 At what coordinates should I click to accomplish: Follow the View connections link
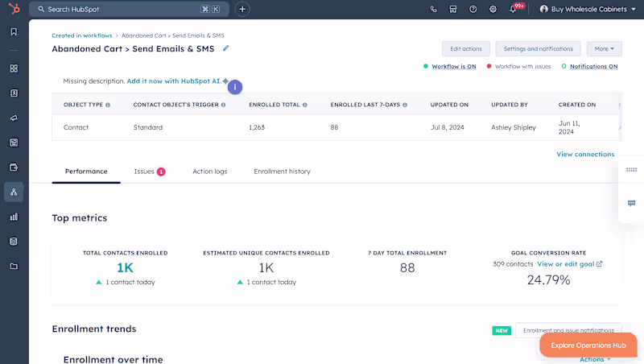(x=585, y=154)
